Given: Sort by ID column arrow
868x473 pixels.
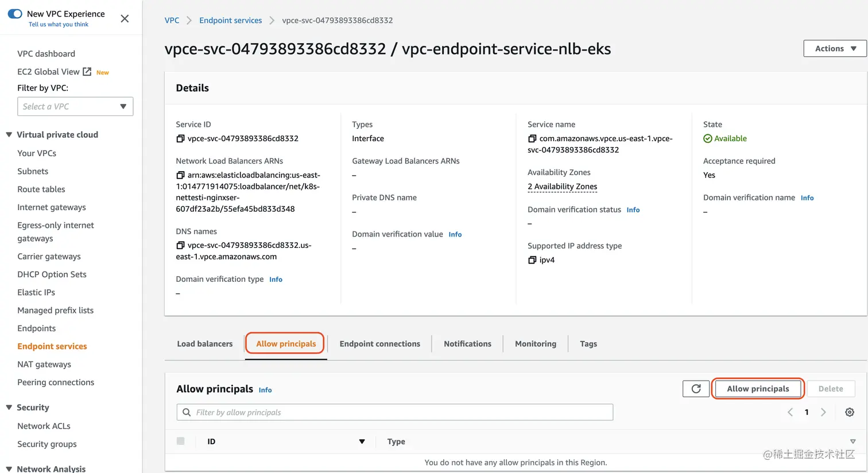Looking at the screenshot, I should [x=362, y=441].
